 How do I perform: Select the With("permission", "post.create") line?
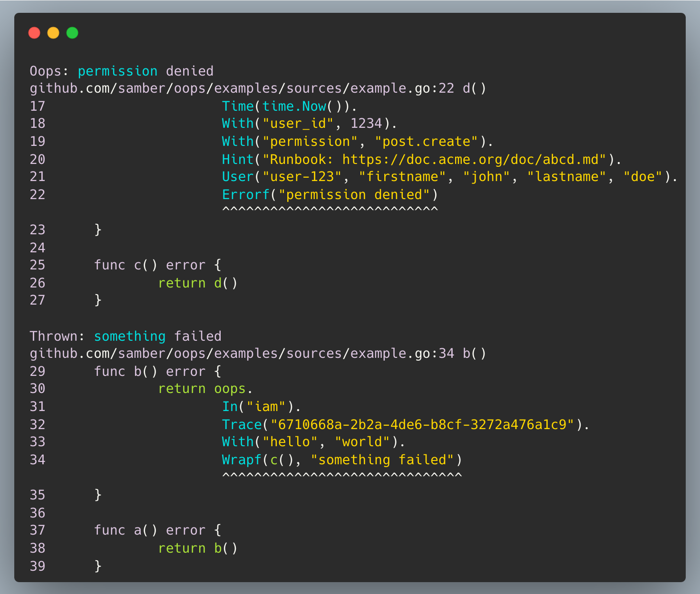(x=357, y=142)
